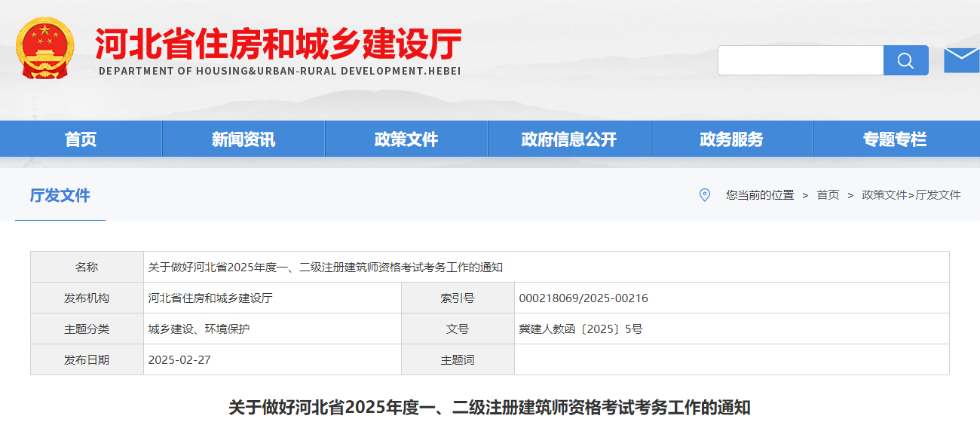
Task: Select the 厅发文件 section tab
Action: coord(60,195)
